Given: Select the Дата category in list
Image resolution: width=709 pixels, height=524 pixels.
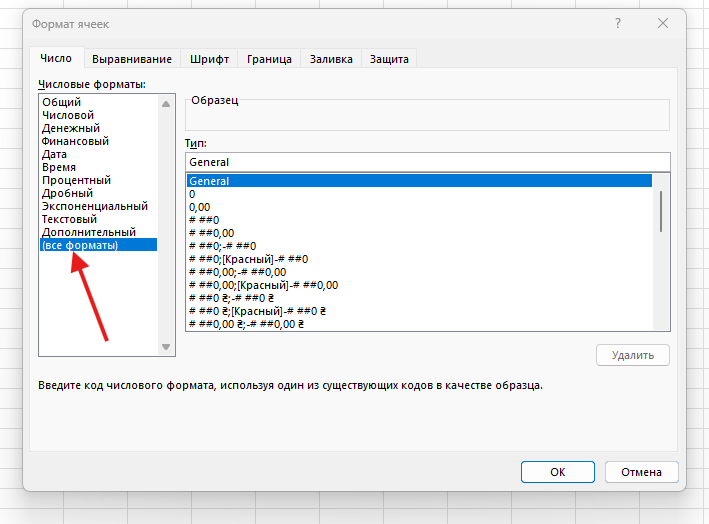Looking at the screenshot, I should pos(54,154).
